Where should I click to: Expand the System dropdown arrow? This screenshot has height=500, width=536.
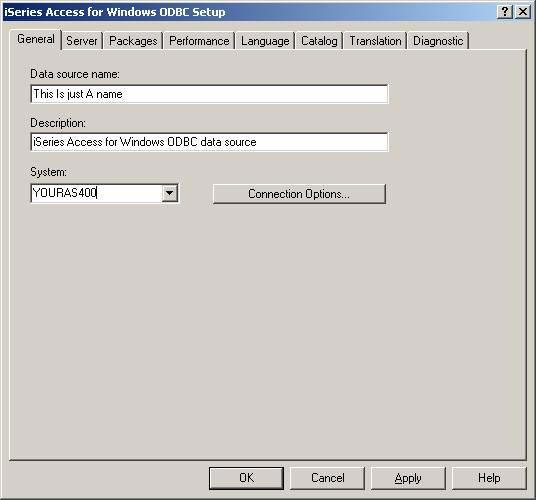pyautogui.click(x=170, y=193)
